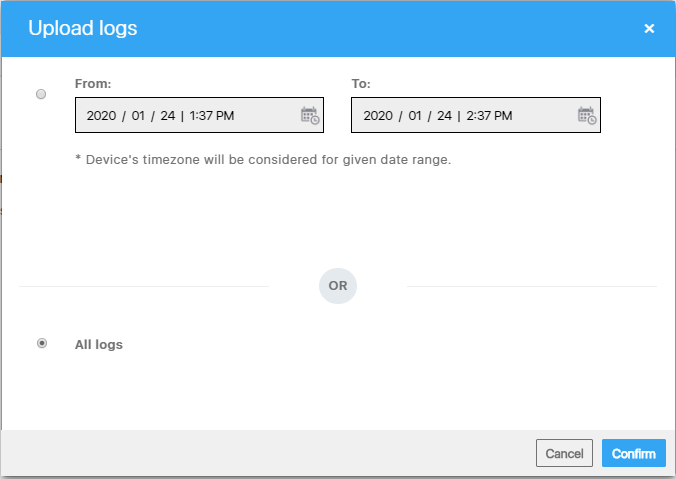This screenshot has height=479, width=676.
Task: Click the year 2020 in To field
Action: pyautogui.click(x=378, y=116)
